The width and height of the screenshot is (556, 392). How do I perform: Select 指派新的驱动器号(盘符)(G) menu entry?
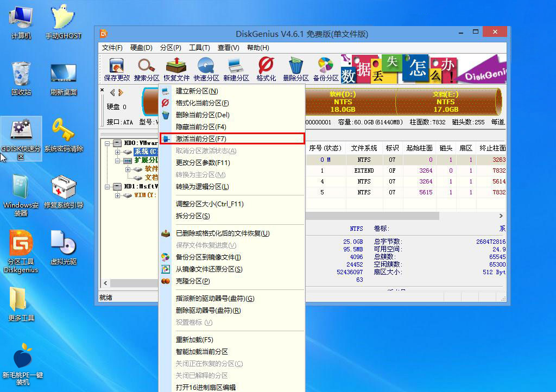[x=232, y=299]
